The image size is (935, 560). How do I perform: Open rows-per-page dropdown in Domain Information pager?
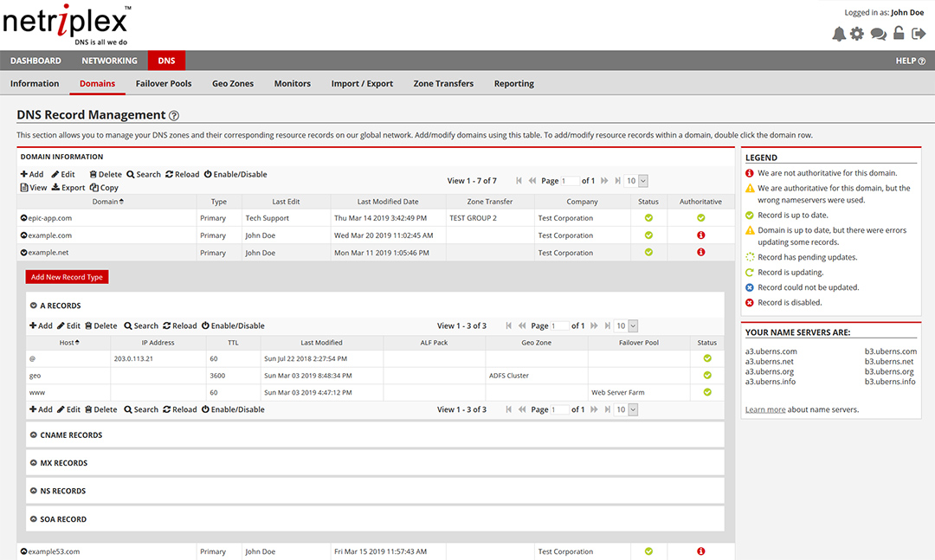pyautogui.click(x=635, y=181)
